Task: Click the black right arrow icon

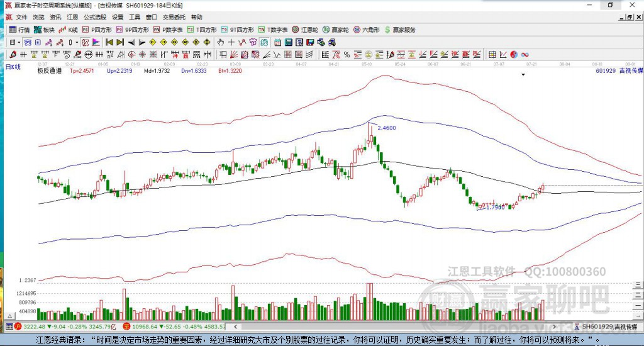Action: (142, 42)
